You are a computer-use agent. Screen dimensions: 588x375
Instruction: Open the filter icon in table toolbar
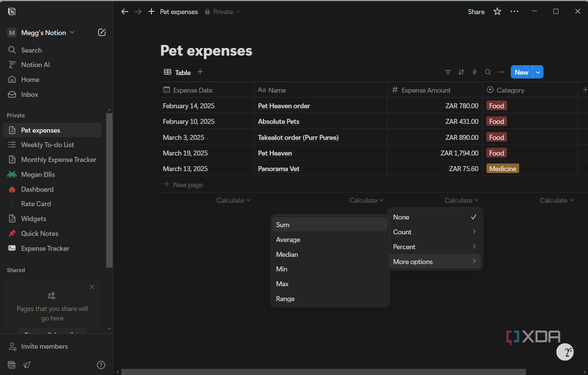tap(448, 72)
